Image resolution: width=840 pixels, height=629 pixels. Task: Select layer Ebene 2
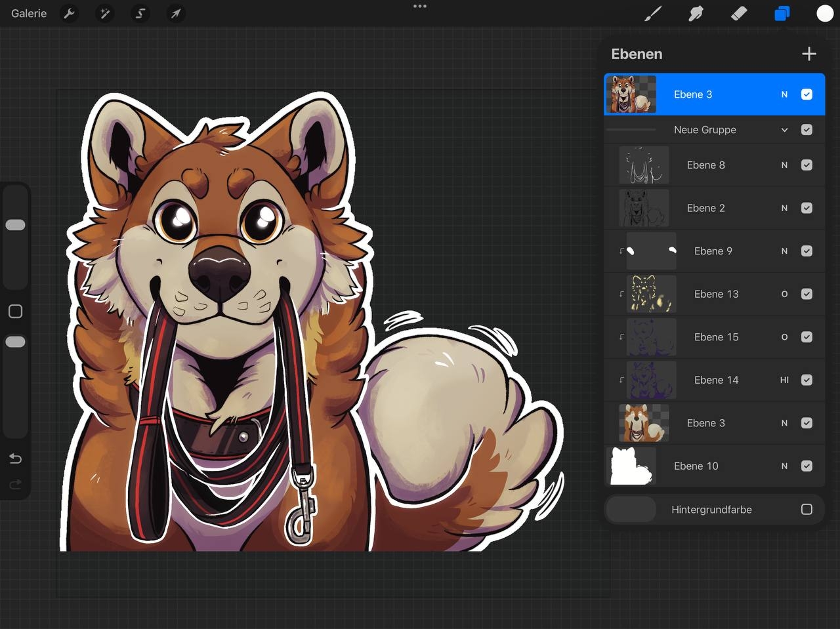[705, 208]
